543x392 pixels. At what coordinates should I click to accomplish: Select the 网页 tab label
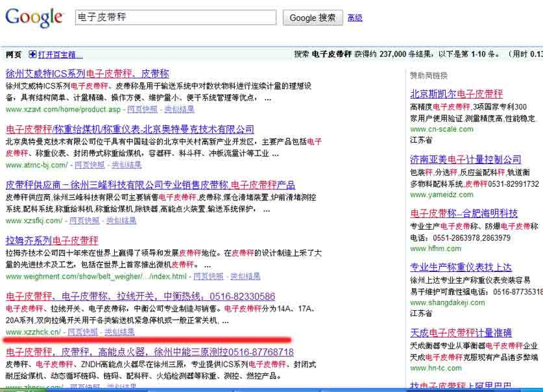coord(14,55)
